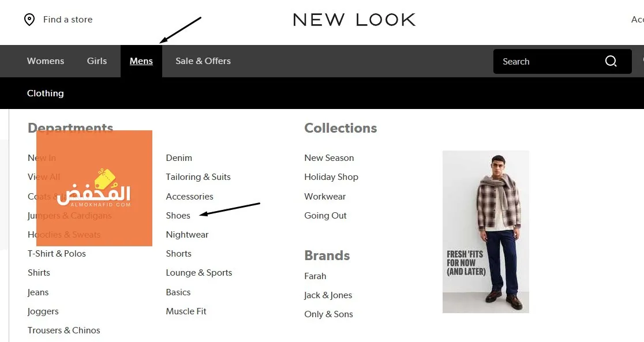Go to T-Shirt & Polos
This screenshot has width=644, height=342.
pyautogui.click(x=57, y=254)
